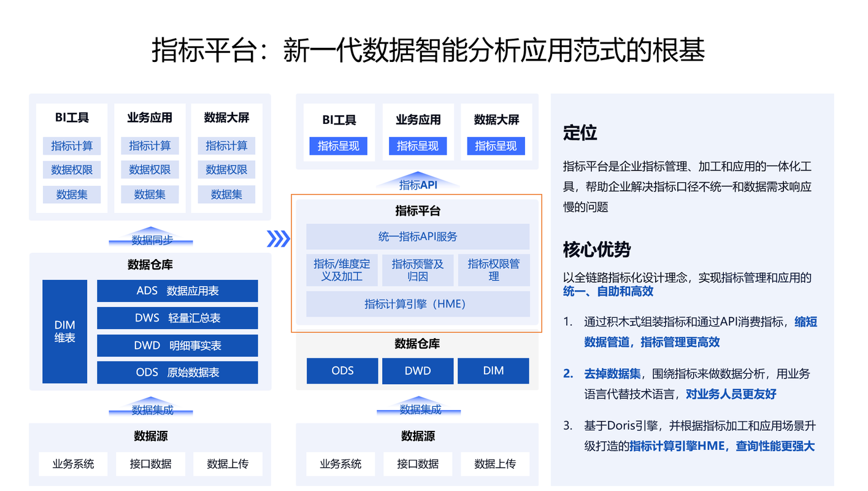Screen dimensions: 868x491
Task: Click the 统一指标API服务 bar
Action: (418, 236)
